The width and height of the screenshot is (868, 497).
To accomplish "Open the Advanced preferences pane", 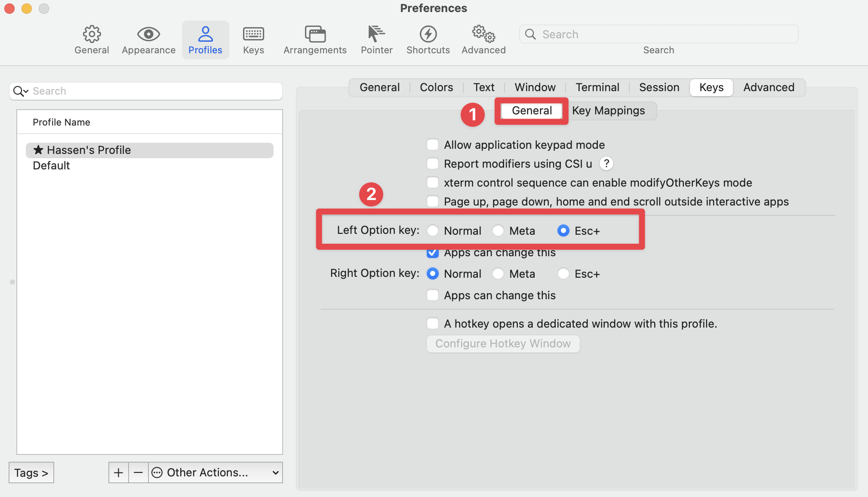I will [483, 39].
